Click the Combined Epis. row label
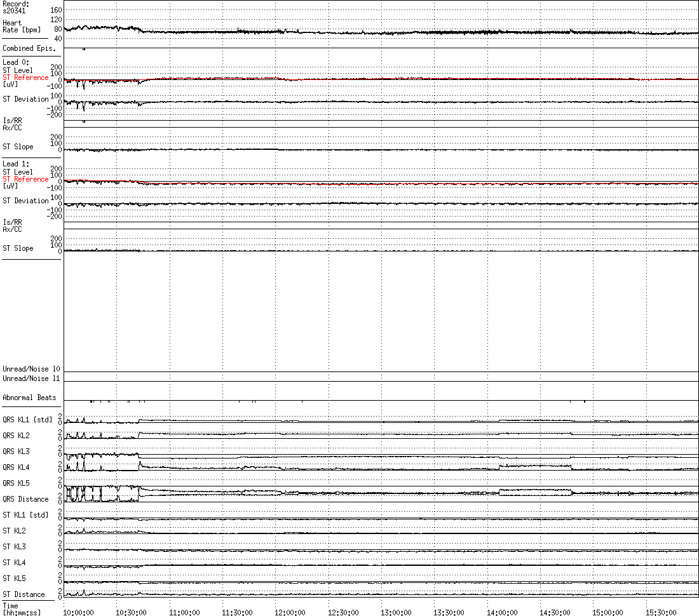This screenshot has height=616, width=699. point(29,48)
